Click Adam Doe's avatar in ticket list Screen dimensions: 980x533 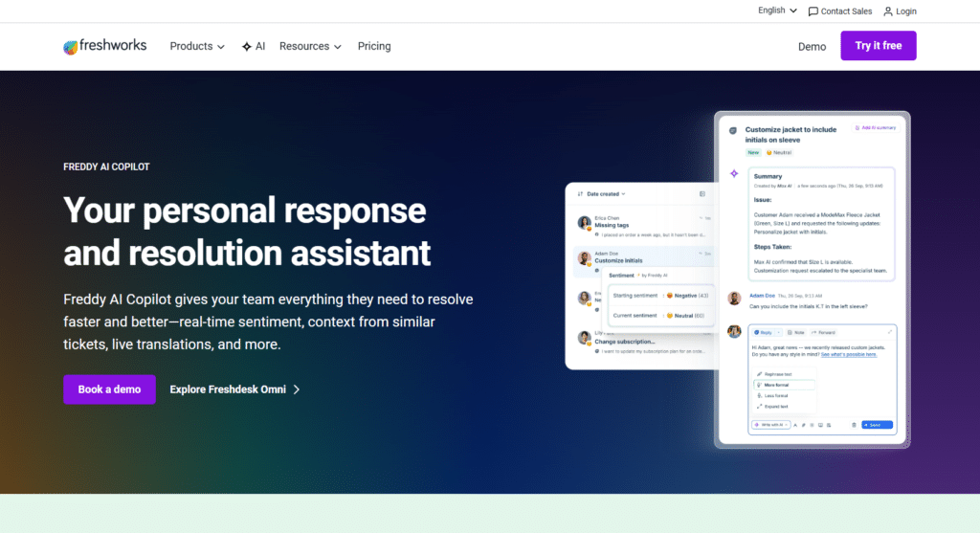[x=585, y=258]
